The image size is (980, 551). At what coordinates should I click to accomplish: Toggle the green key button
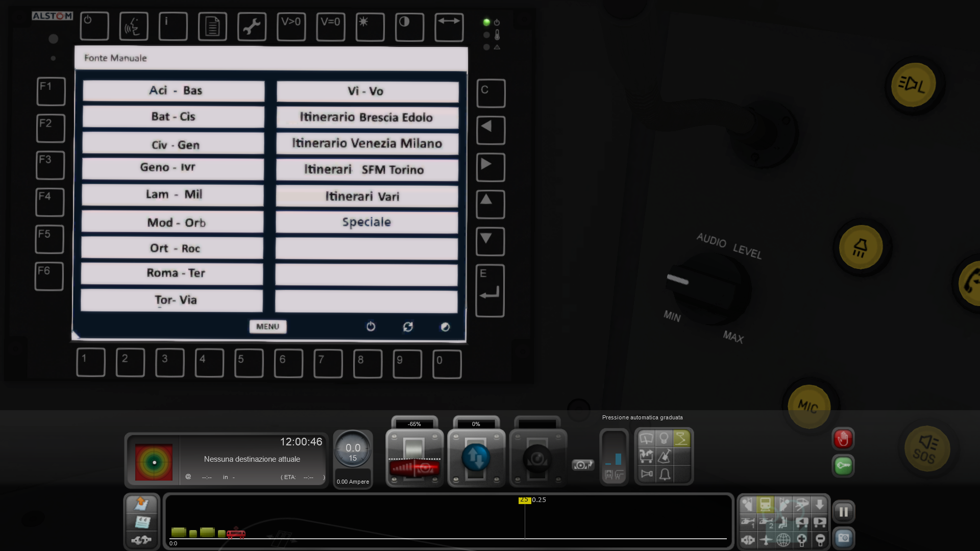(x=843, y=466)
